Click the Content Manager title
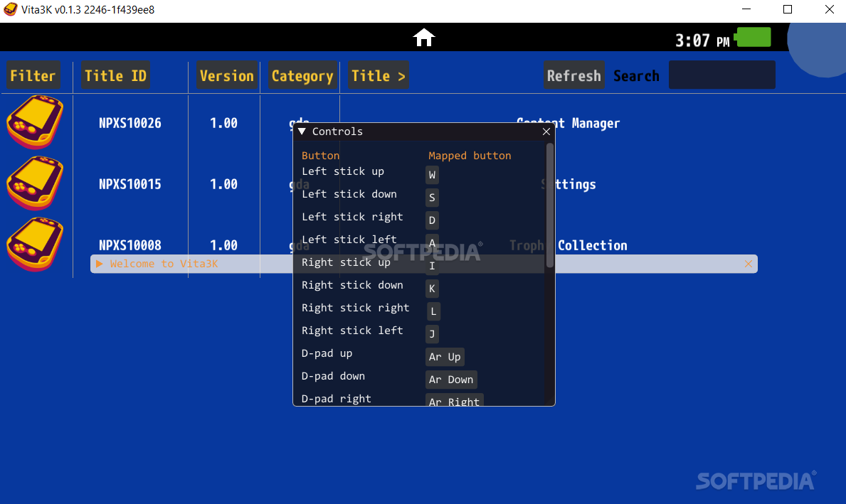 click(x=568, y=124)
